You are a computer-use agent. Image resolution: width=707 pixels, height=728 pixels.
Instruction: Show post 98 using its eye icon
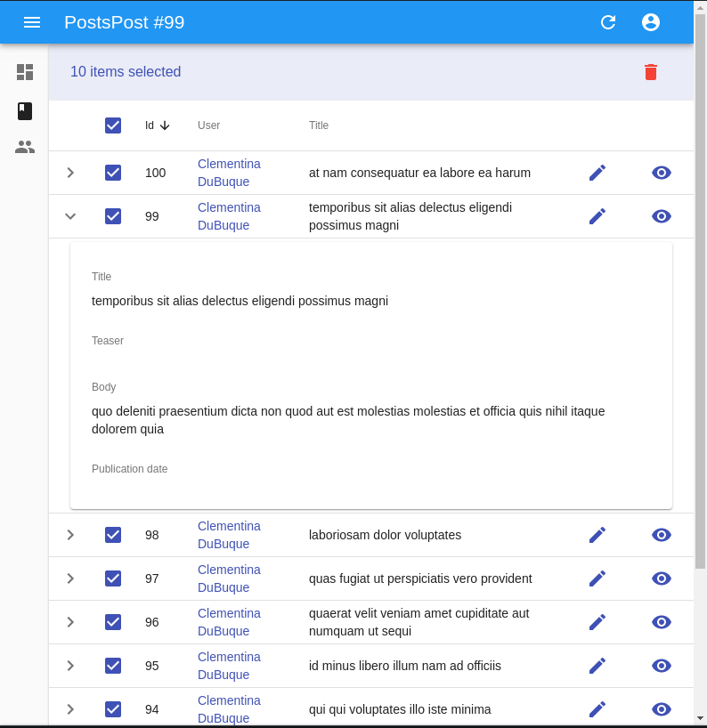[x=662, y=535]
